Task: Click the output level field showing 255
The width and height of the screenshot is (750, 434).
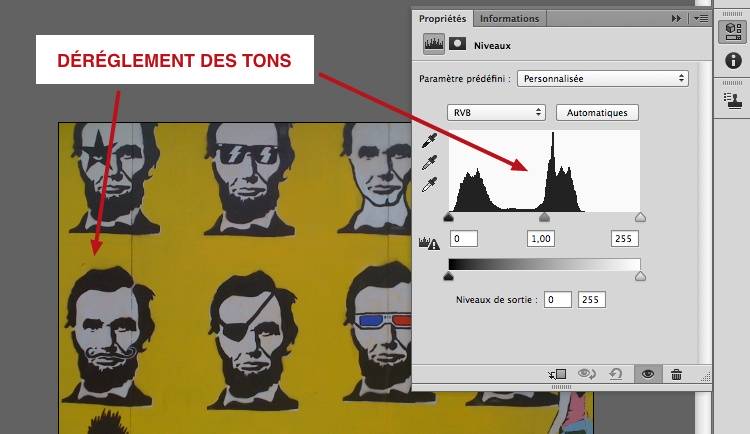Action: click(x=592, y=300)
